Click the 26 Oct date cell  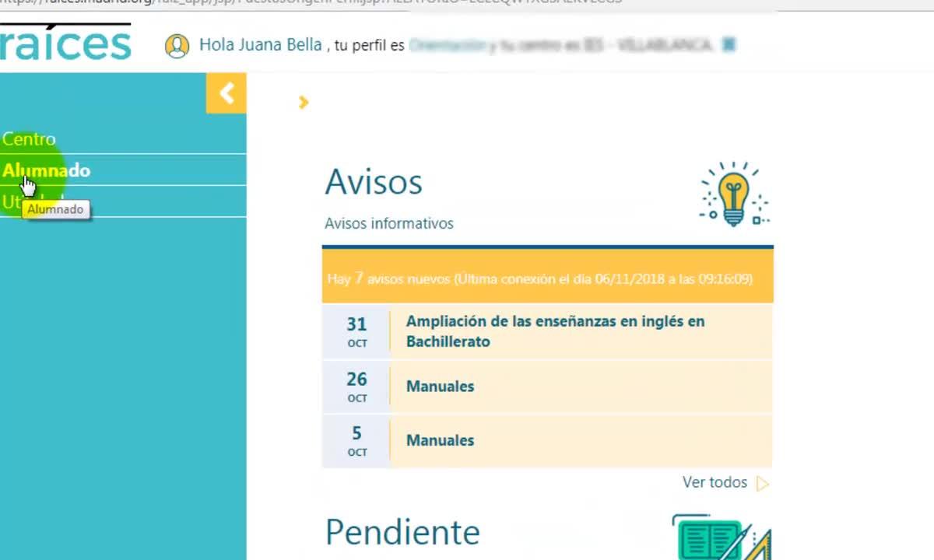point(356,387)
